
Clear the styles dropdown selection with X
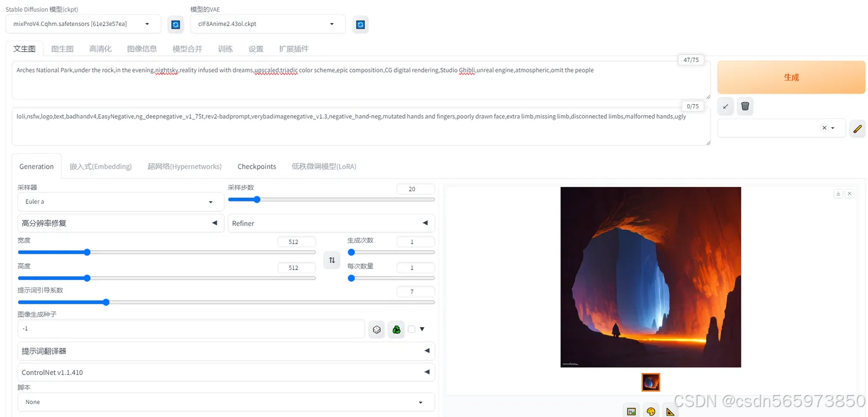pyautogui.click(x=824, y=128)
